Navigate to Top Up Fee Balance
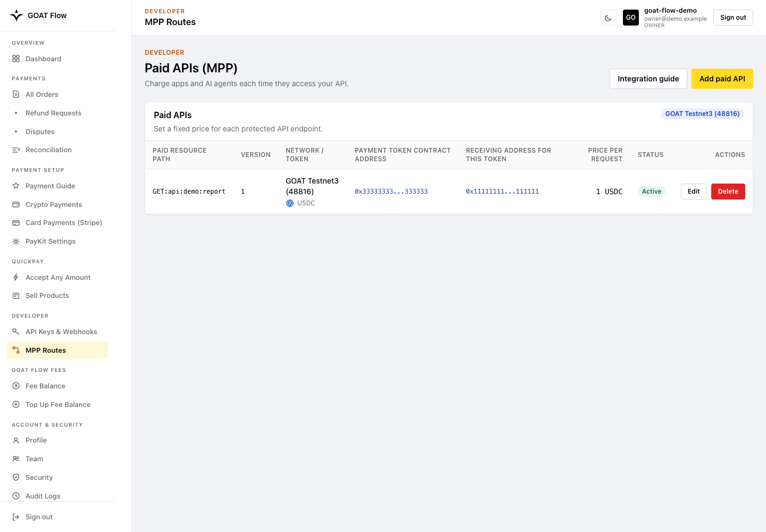The width and height of the screenshot is (766, 532). (x=57, y=404)
